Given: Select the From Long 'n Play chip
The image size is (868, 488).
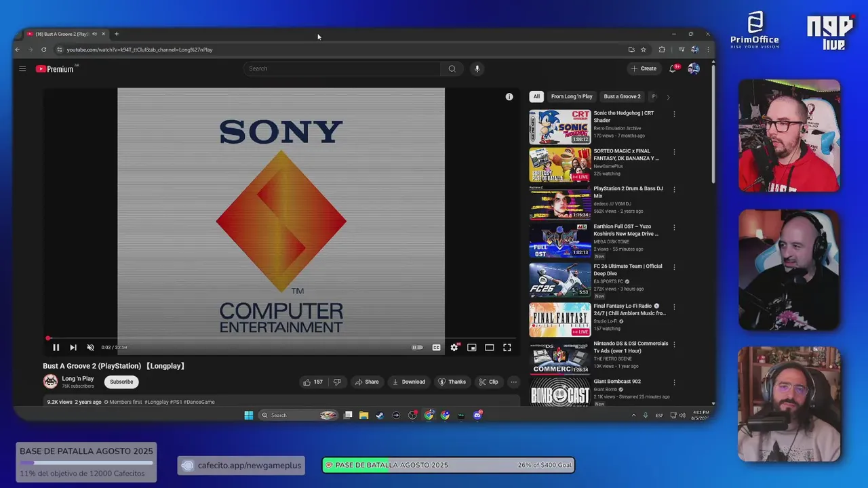Looking at the screenshot, I should pyautogui.click(x=572, y=96).
